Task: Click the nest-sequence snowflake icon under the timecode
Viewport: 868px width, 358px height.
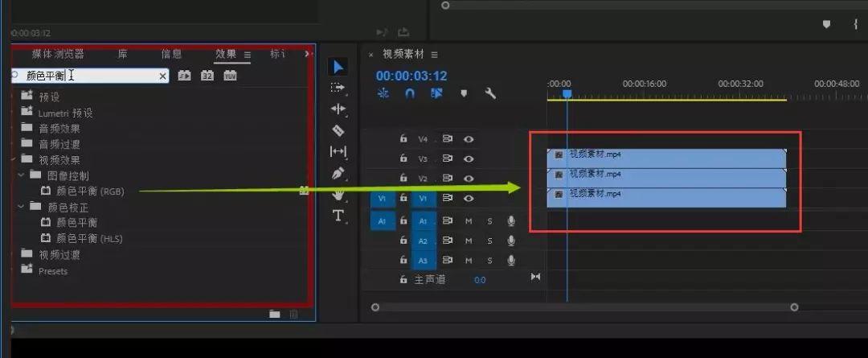Action: [383, 93]
